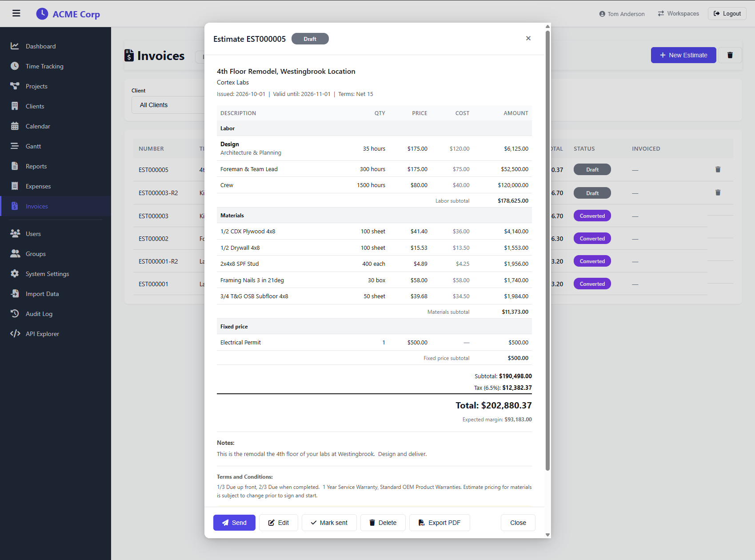Mark the estimate as sent
The width and height of the screenshot is (755, 560).
(329, 523)
